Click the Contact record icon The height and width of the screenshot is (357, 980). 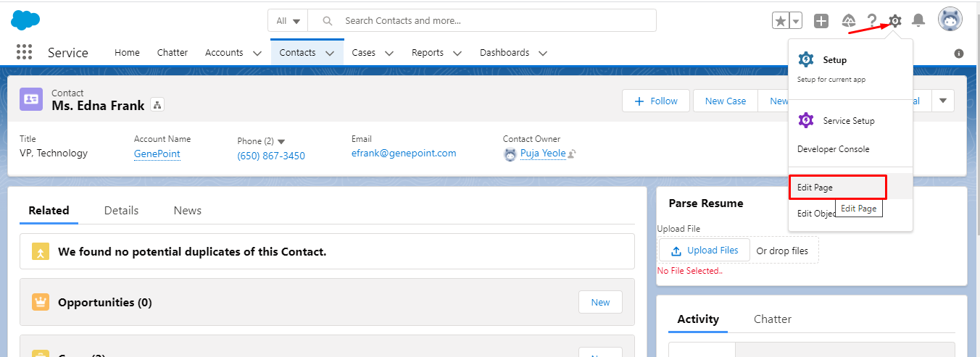coord(31,99)
